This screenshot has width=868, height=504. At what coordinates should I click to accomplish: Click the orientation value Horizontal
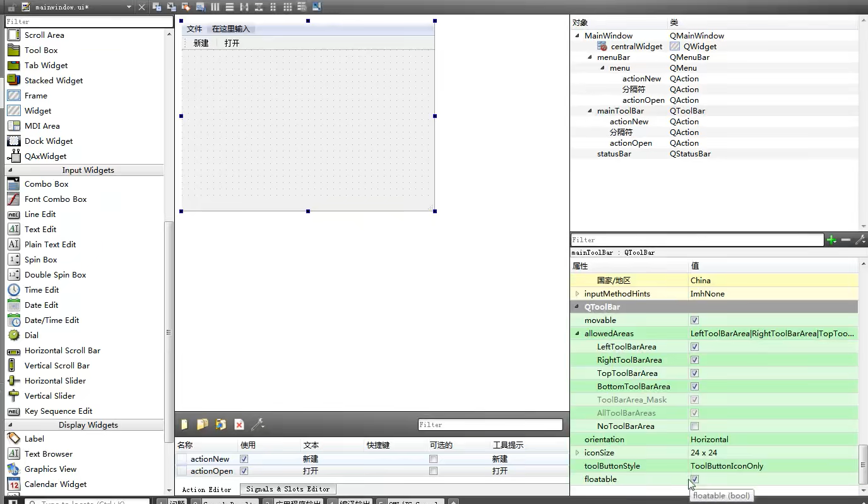tap(710, 440)
